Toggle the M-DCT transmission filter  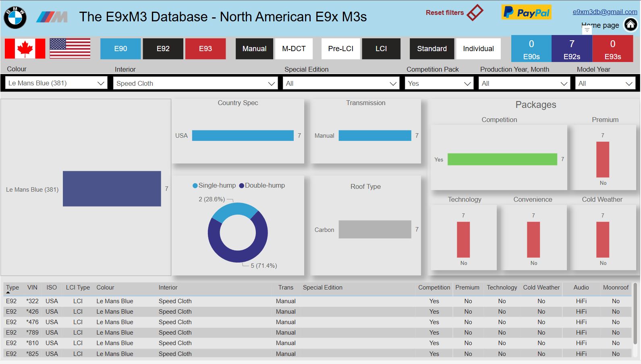click(x=294, y=49)
